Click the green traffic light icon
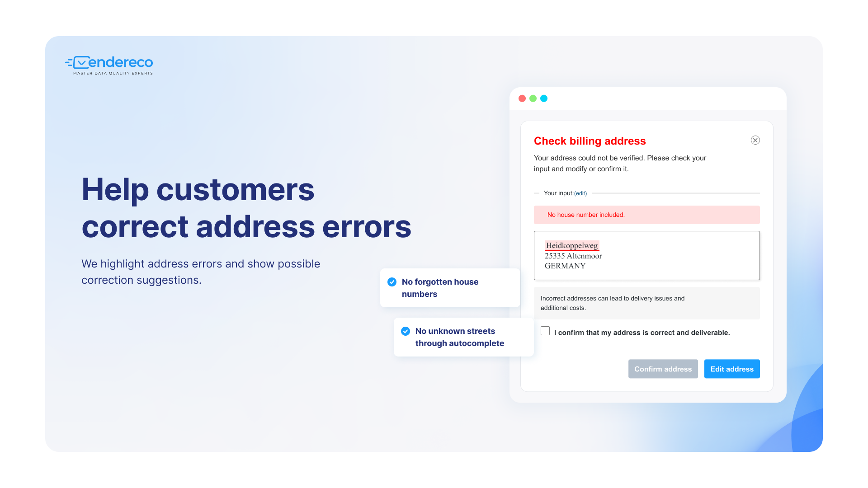868x488 pixels. (533, 97)
